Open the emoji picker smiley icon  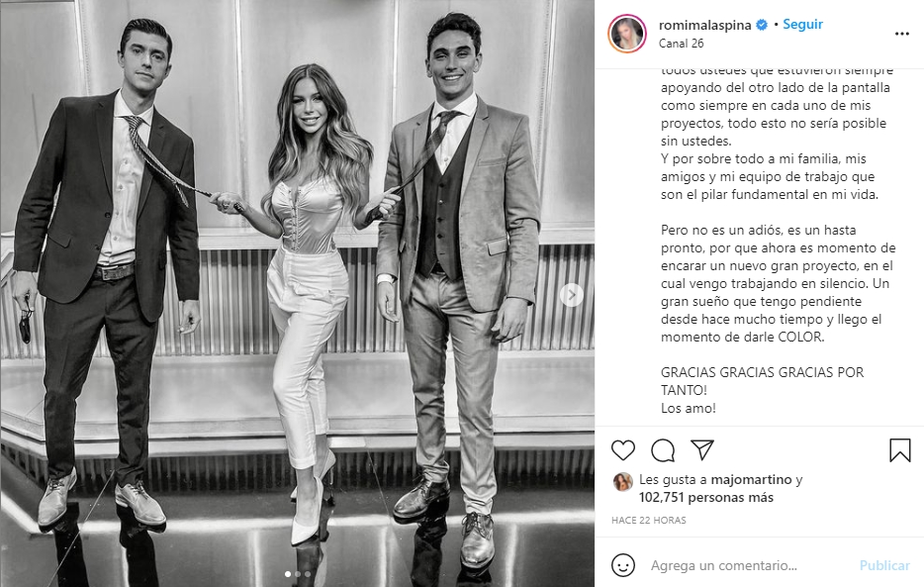coord(623,565)
